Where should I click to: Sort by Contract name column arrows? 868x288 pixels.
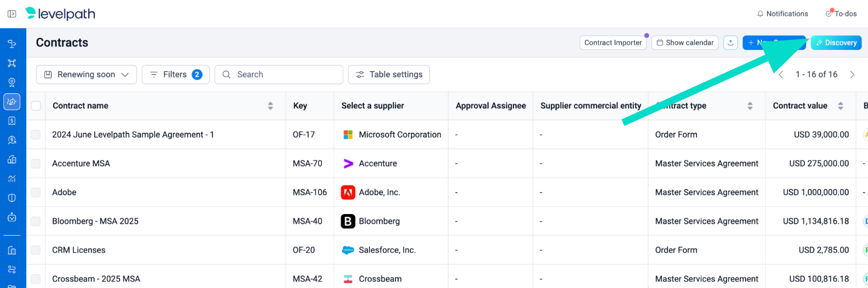[270, 106]
